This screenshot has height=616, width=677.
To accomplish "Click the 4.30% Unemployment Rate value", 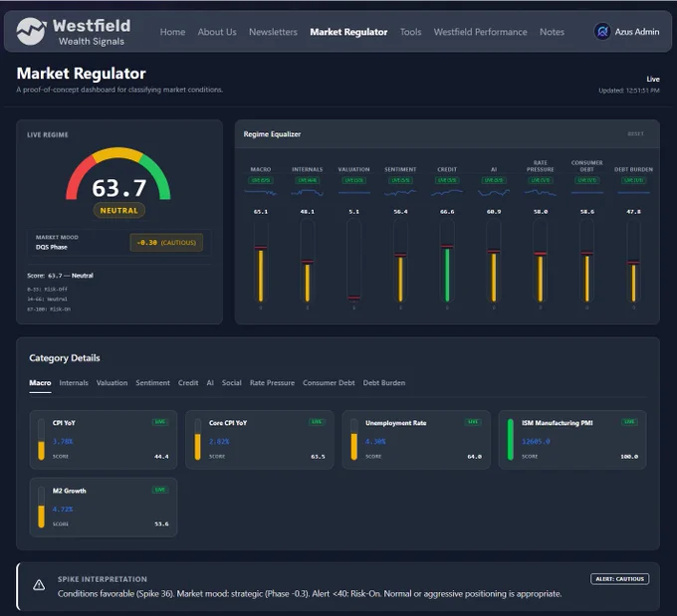I will 375,441.
